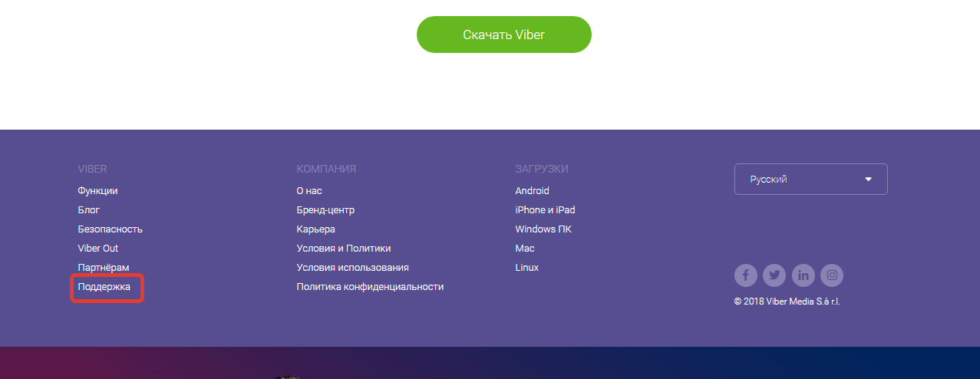Open the Блог link
980x379 pixels.
(x=89, y=210)
